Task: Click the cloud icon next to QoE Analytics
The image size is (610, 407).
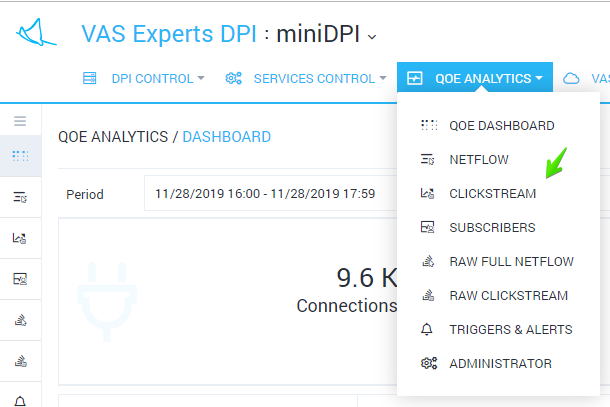Action: click(x=572, y=78)
